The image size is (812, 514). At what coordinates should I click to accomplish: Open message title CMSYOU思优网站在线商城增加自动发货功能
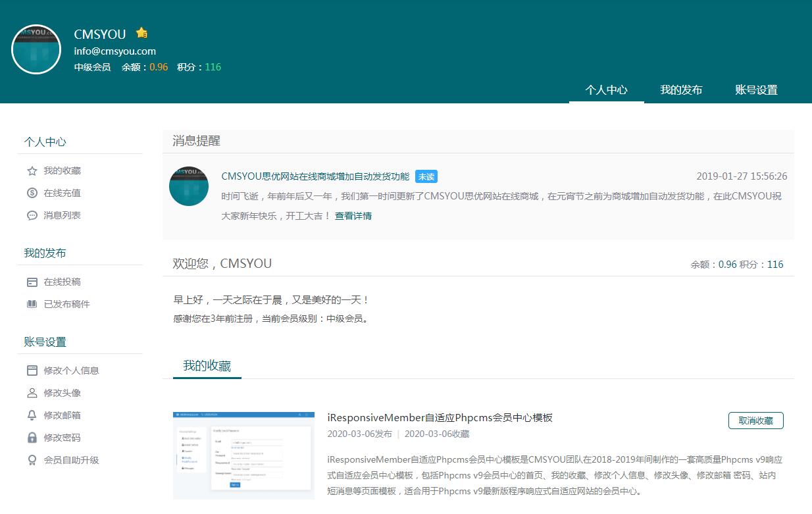tap(315, 176)
